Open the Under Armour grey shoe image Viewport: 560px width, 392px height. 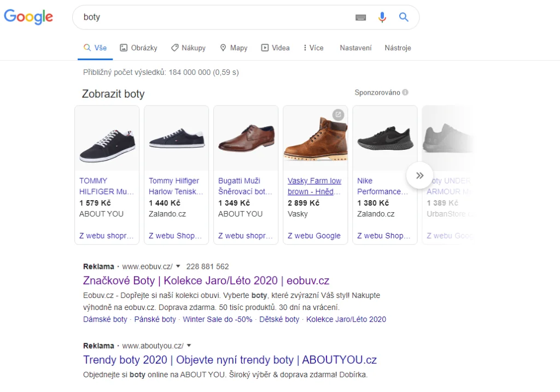tap(448, 138)
